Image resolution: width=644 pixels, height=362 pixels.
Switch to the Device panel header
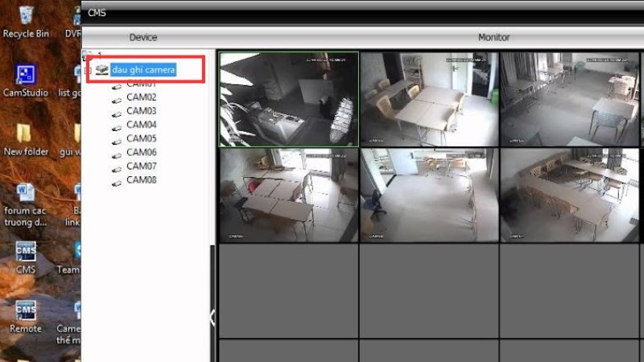pyautogui.click(x=143, y=37)
